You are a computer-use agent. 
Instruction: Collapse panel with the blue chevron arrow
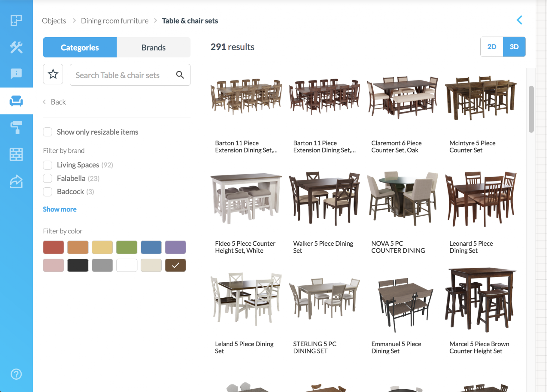tap(519, 20)
